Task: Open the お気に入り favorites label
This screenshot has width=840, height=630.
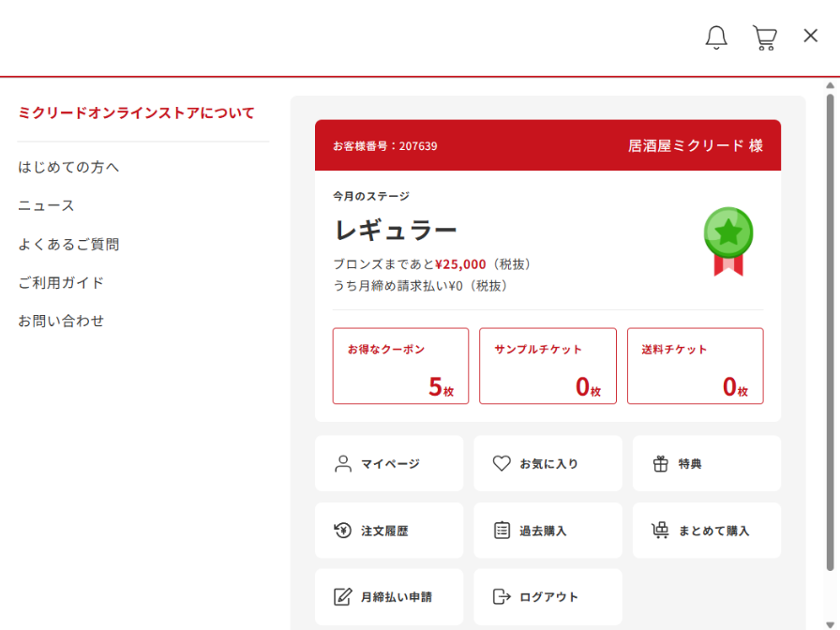Action: [548, 464]
